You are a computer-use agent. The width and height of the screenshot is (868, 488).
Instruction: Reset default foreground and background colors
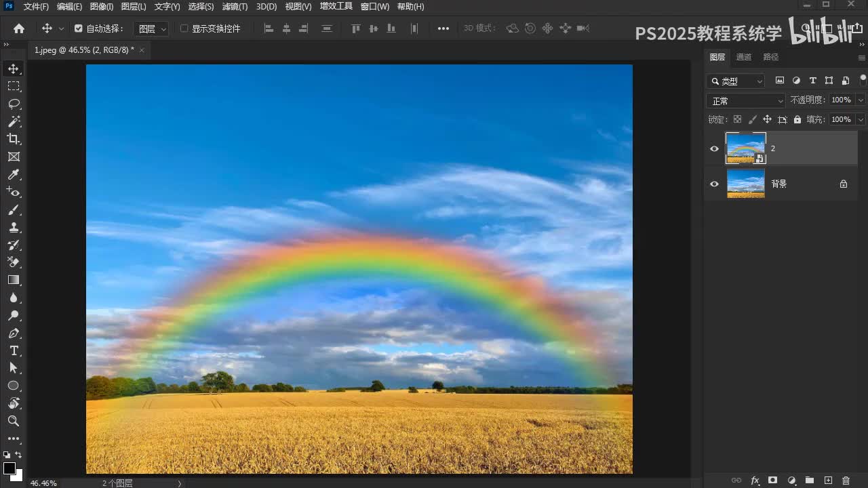pyautogui.click(x=7, y=455)
